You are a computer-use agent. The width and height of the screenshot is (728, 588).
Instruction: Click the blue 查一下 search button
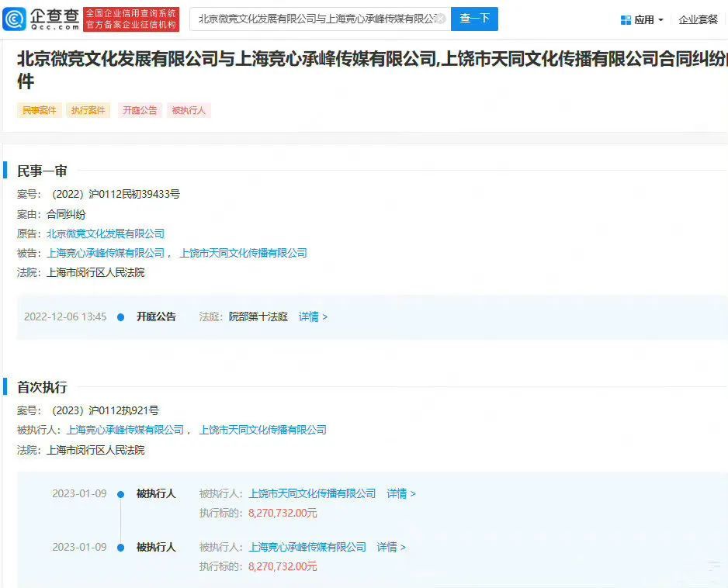click(x=474, y=19)
